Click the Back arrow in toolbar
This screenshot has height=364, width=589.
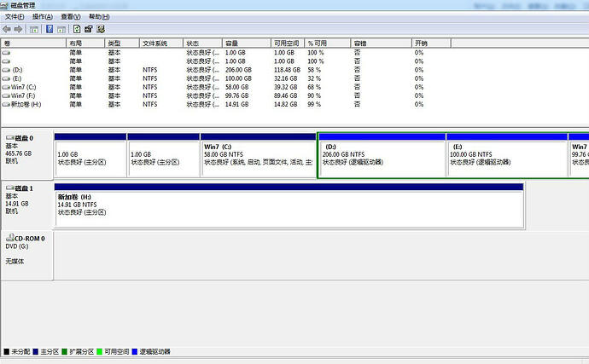pyautogui.click(x=6, y=29)
